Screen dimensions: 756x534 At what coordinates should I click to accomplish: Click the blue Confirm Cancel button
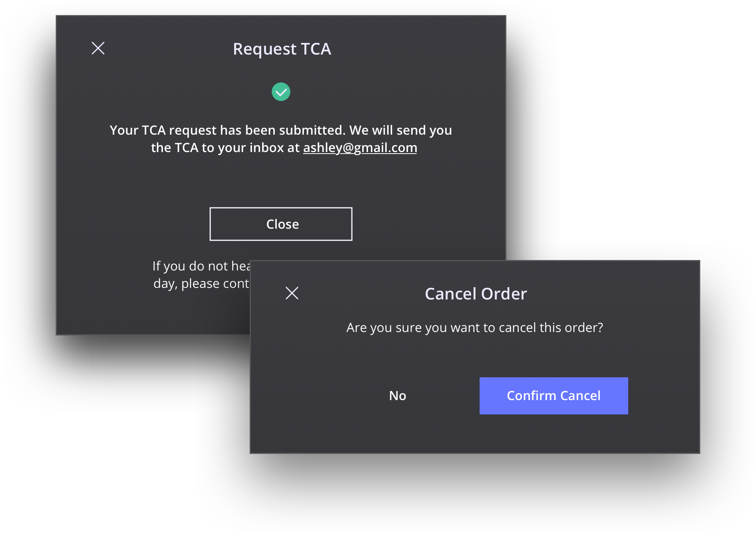coord(554,396)
